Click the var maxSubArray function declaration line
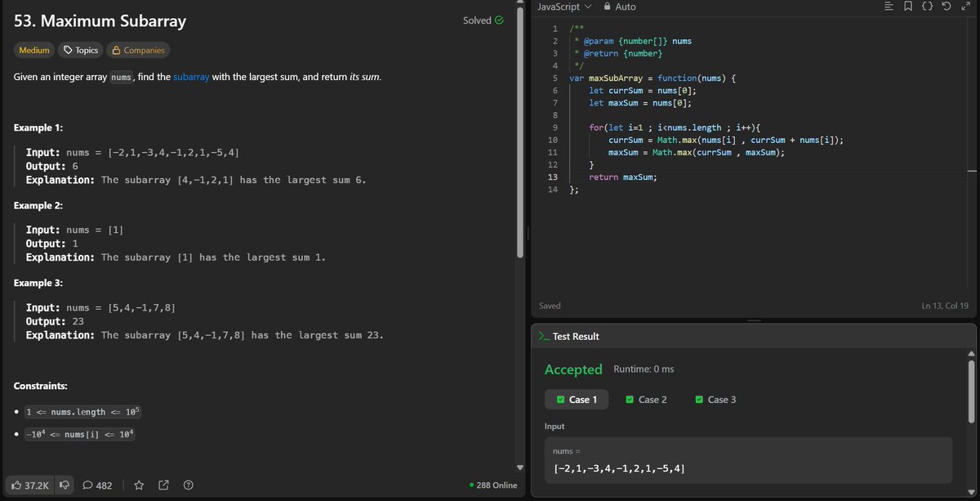This screenshot has width=980, height=501. [x=653, y=78]
